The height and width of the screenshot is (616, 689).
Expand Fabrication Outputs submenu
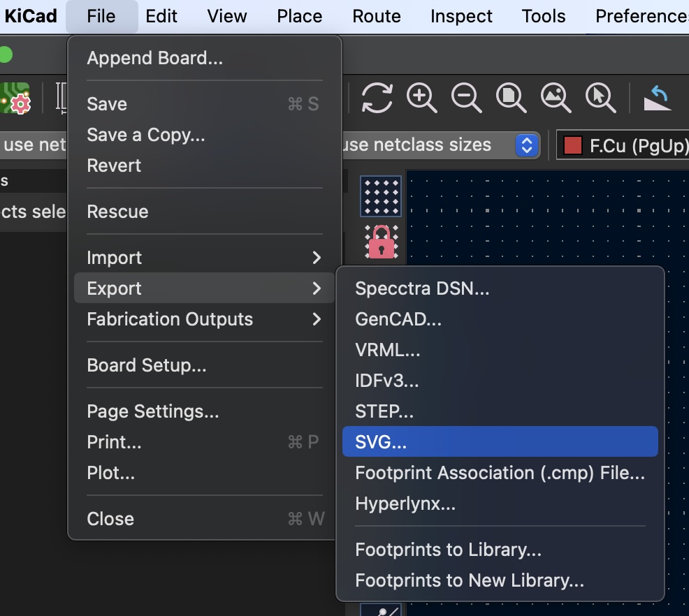tap(204, 319)
